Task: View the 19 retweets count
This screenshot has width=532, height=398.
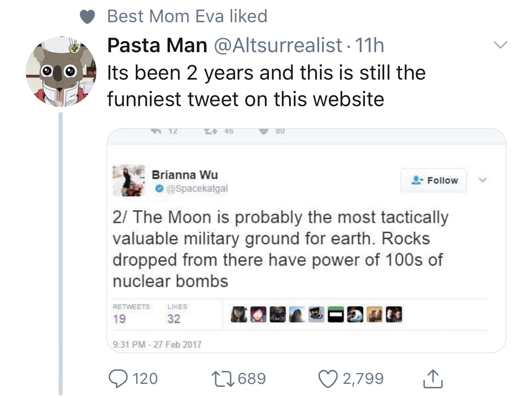Action: (120, 319)
